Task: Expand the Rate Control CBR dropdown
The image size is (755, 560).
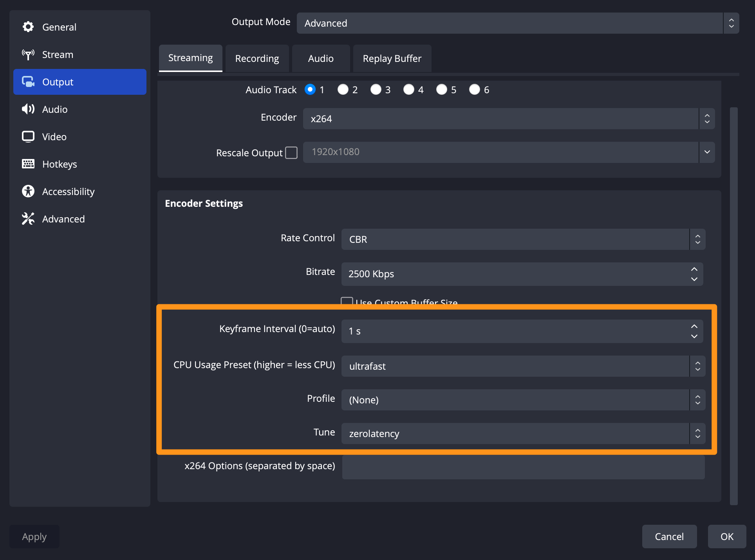Action: pyautogui.click(x=523, y=239)
